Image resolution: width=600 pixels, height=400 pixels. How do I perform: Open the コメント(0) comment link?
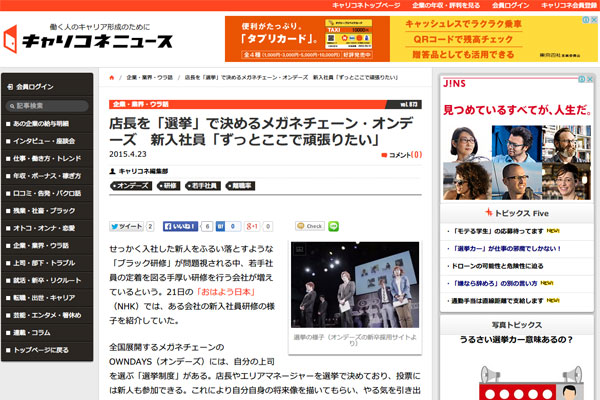(x=402, y=155)
